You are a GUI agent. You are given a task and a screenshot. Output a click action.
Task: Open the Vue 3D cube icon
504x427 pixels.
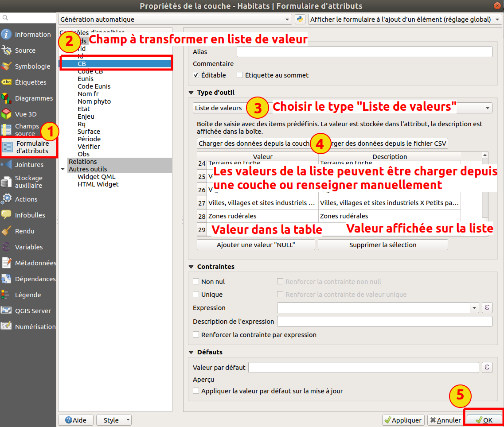click(6, 114)
